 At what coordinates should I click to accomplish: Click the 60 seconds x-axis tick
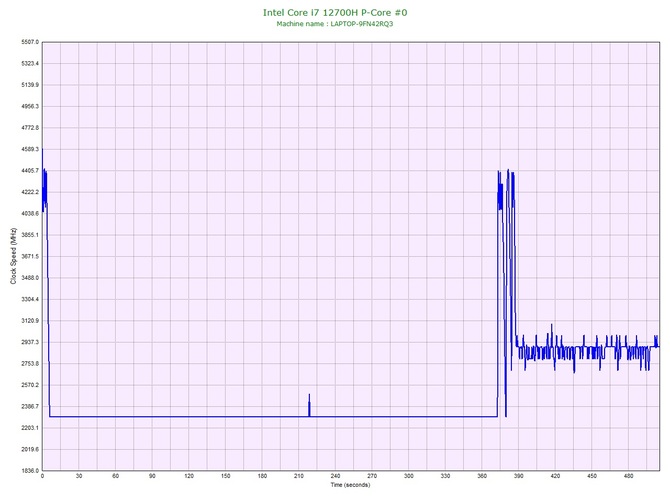click(115, 476)
